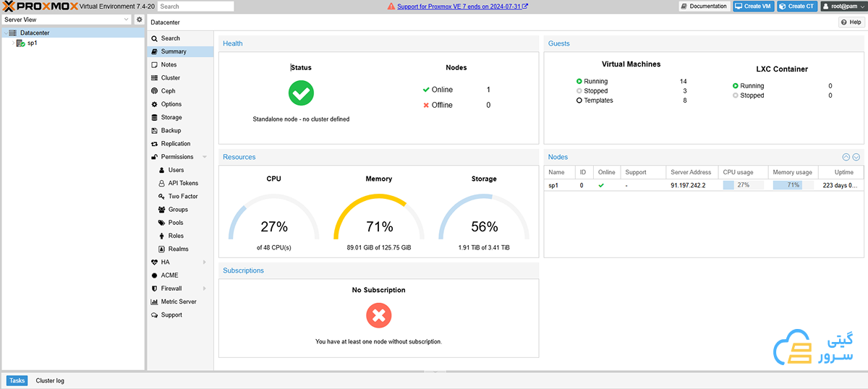Click the Create VM button
This screenshot has width=868, height=389.
(752, 7)
